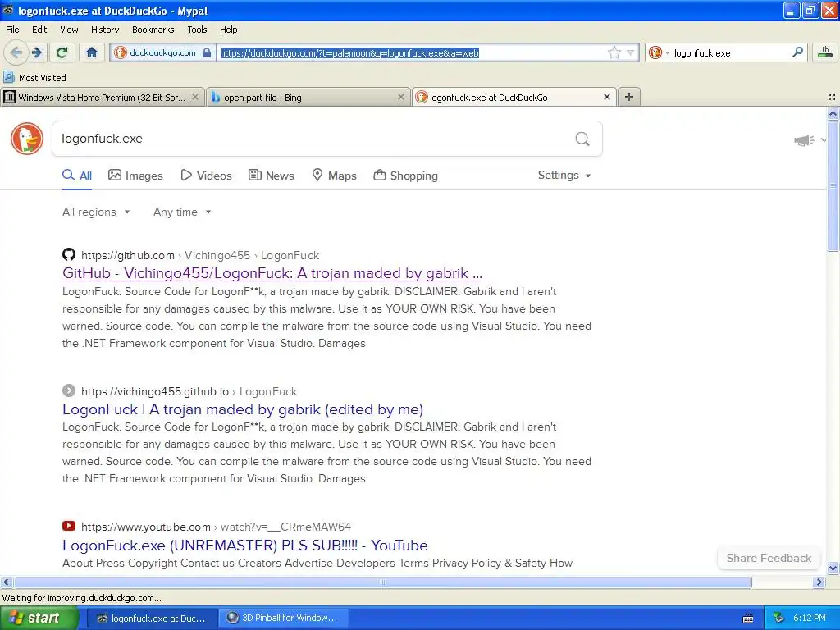
Task: Click the YouTube favicon of third result
Action: (69, 526)
